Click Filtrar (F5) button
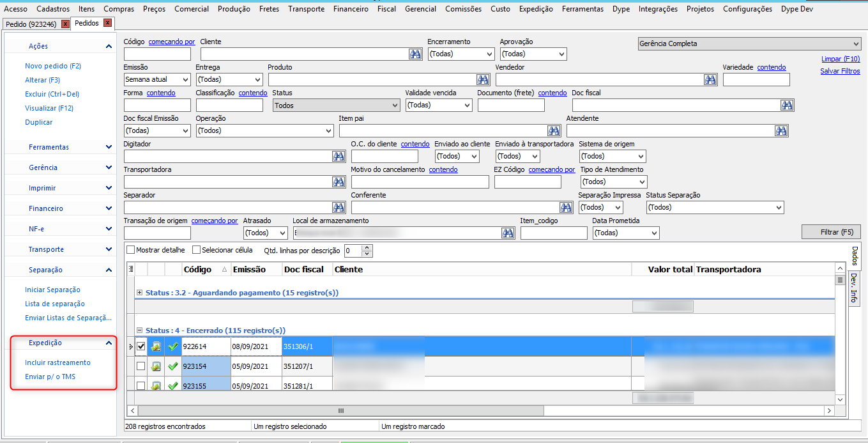The image size is (868, 443). 831,232
